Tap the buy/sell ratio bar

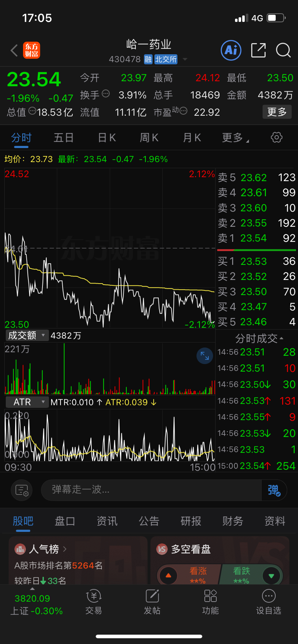coord(257,250)
